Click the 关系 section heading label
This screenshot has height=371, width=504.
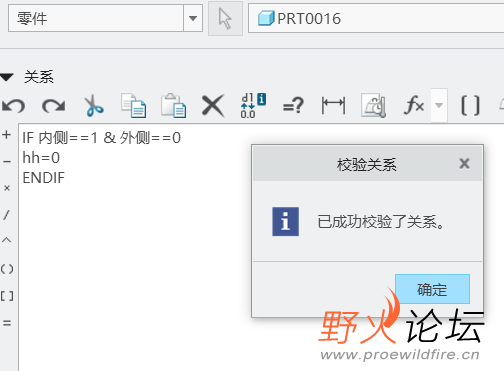point(39,77)
